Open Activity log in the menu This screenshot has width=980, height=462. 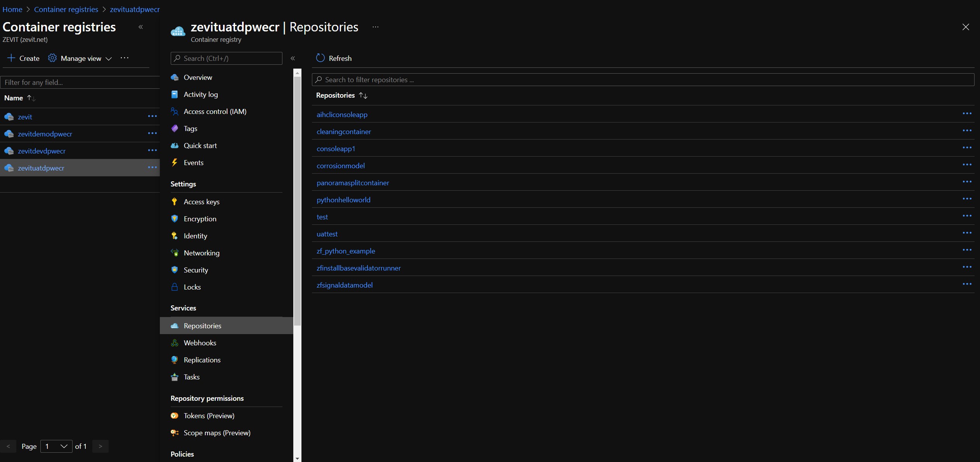(x=201, y=95)
